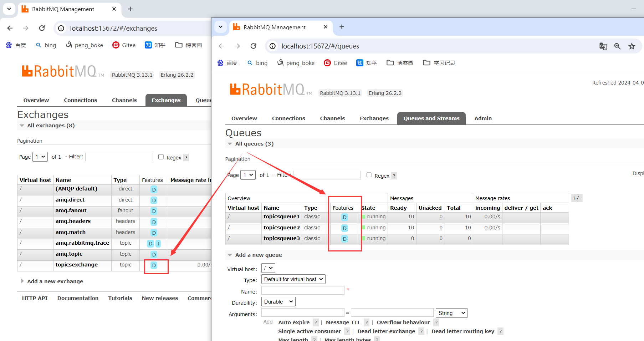The image size is (644, 341).
Task: Open the queue Type dropdown
Action: 293,279
